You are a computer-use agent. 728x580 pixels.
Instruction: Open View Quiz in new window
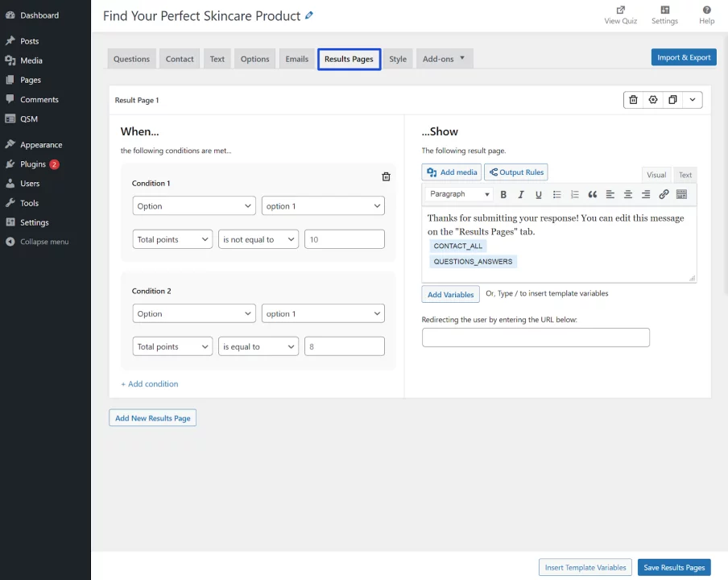pos(620,15)
